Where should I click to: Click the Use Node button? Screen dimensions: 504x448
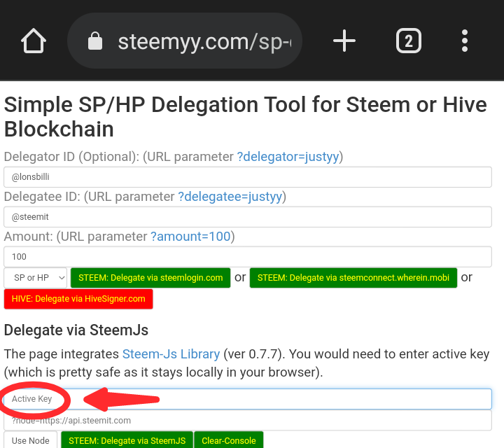pos(31,440)
